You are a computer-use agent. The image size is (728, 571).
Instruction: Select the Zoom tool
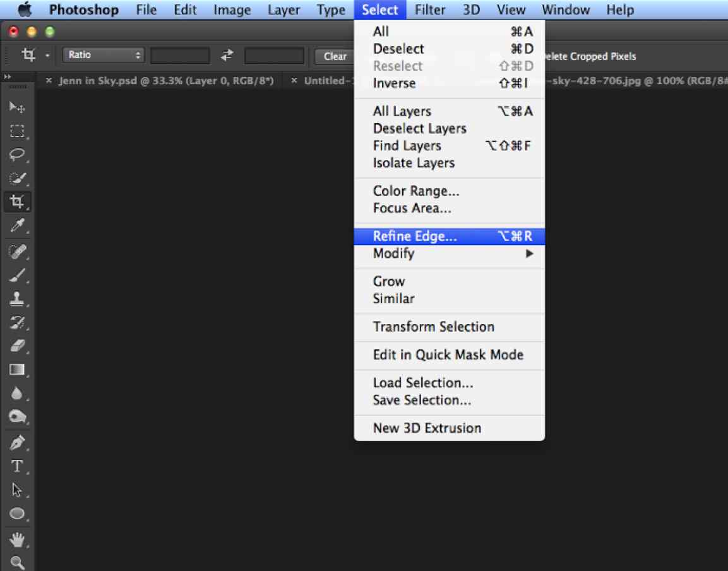click(17, 563)
